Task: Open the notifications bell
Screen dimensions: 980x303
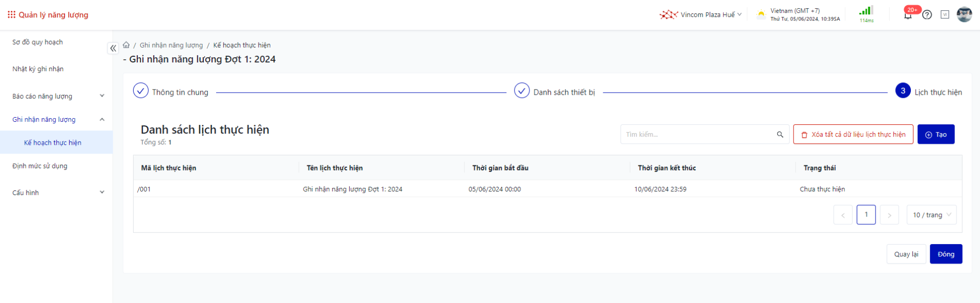Action: pos(908,15)
